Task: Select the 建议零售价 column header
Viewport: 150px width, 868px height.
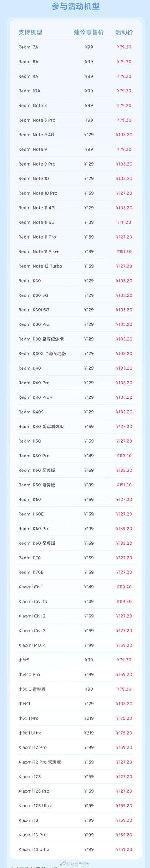Action: [89, 32]
